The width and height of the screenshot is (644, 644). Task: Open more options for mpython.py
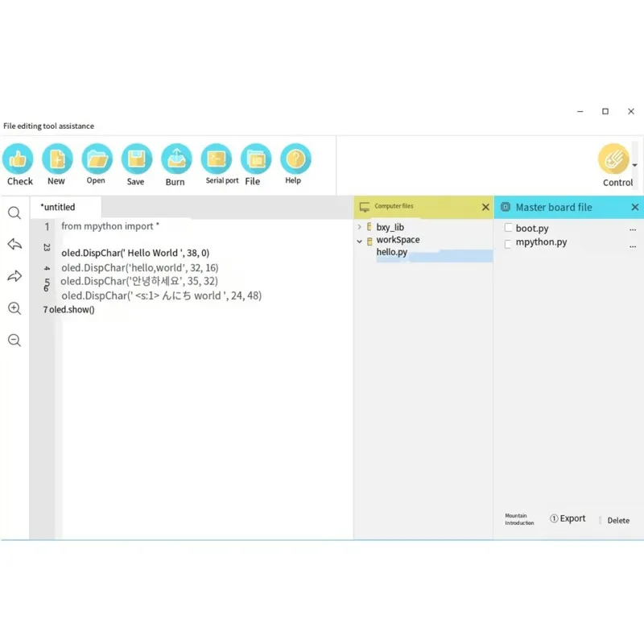point(633,246)
